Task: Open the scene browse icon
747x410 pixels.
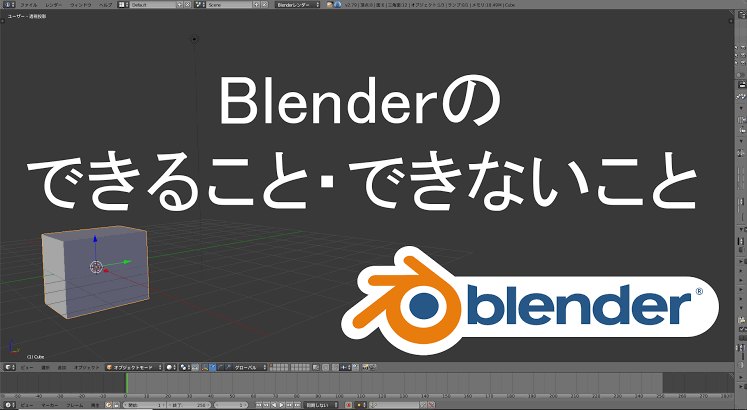Action: 200,5
